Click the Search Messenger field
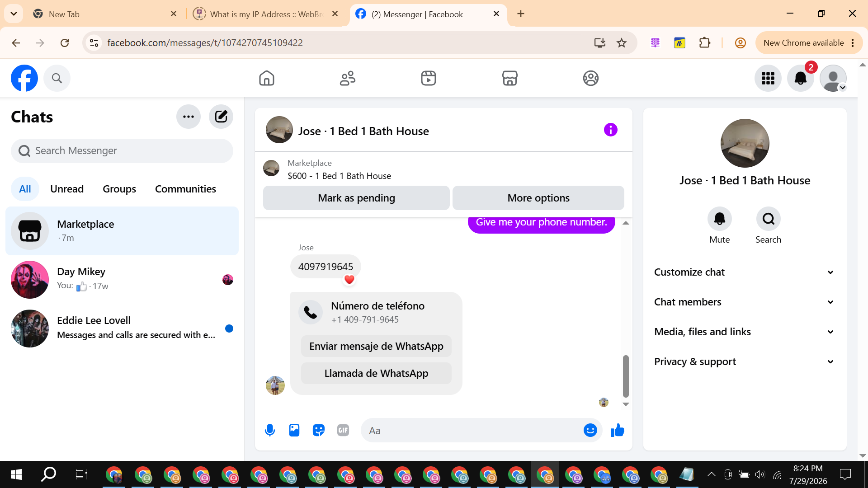The height and width of the screenshot is (488, 868). [x=122, y=150]
